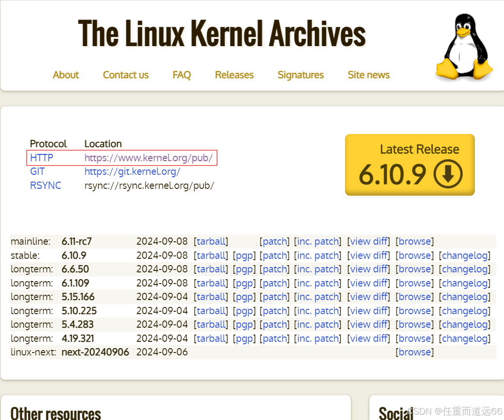The width and height of the screenshot is (504, 420).
Task: Click the Other resources heading
Action: pos(55,413)
